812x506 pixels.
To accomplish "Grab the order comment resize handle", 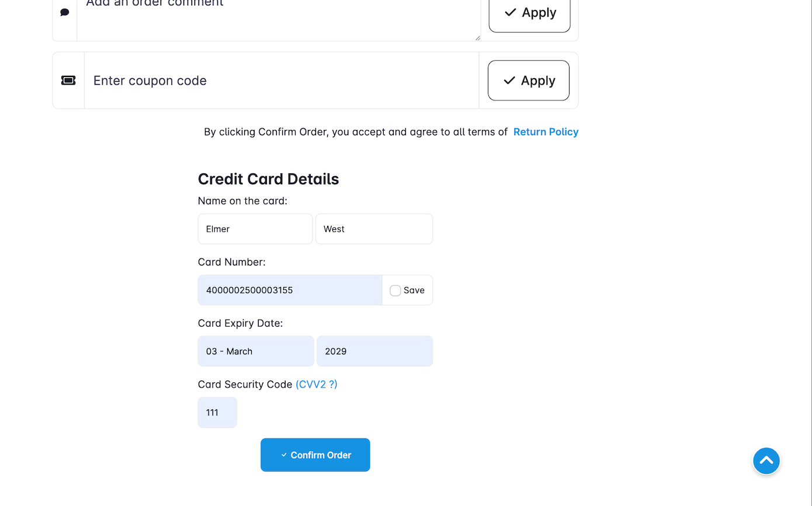I will [x=477, y=38].
